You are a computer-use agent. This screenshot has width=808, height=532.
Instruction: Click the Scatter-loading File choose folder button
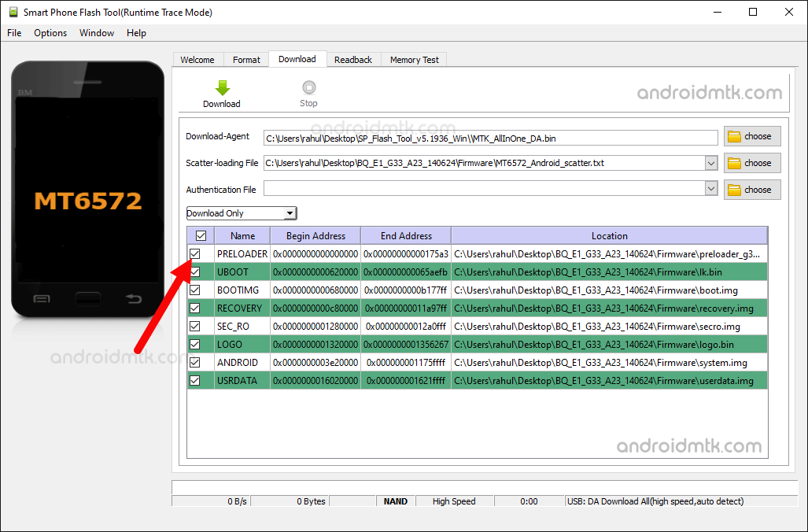tap(752, 163)
